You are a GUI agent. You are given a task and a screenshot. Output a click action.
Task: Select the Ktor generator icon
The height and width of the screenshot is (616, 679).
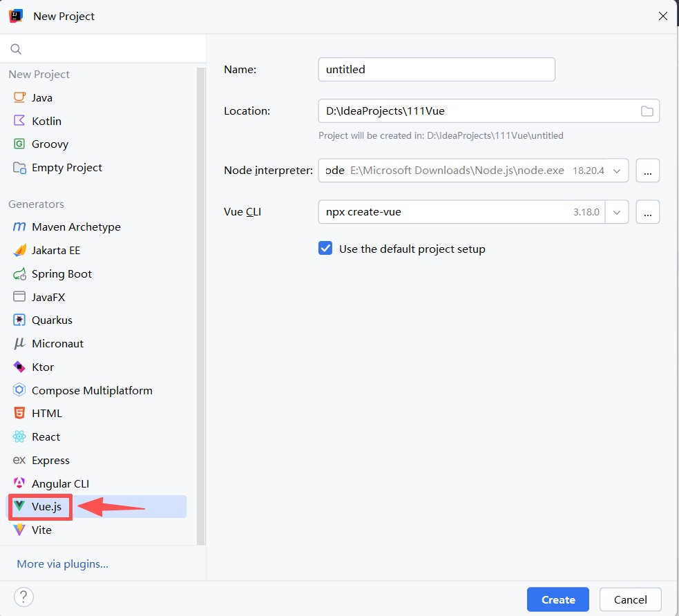point(19,367)
